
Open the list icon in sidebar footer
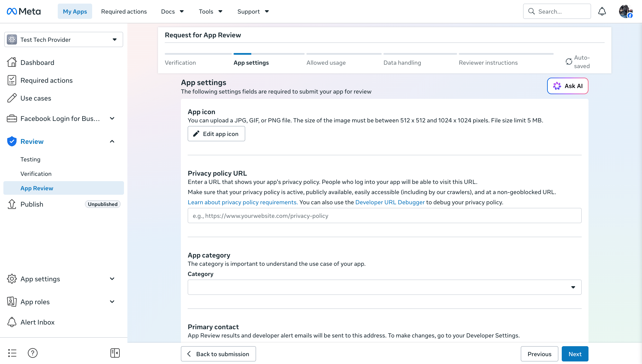[x=12, y=353]
